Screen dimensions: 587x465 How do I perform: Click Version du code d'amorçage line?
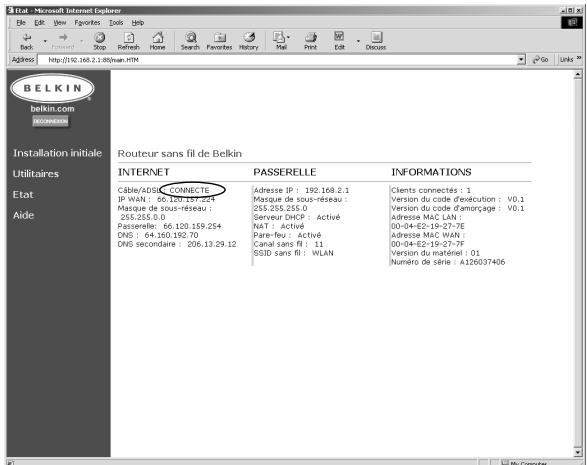pyautogui.click(x=457, y=208)
